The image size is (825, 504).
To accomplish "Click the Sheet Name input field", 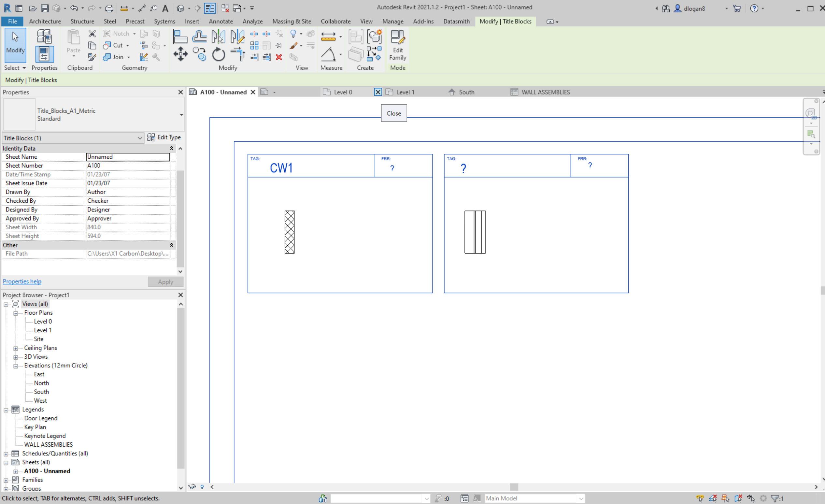I will (x=128, y=157).
